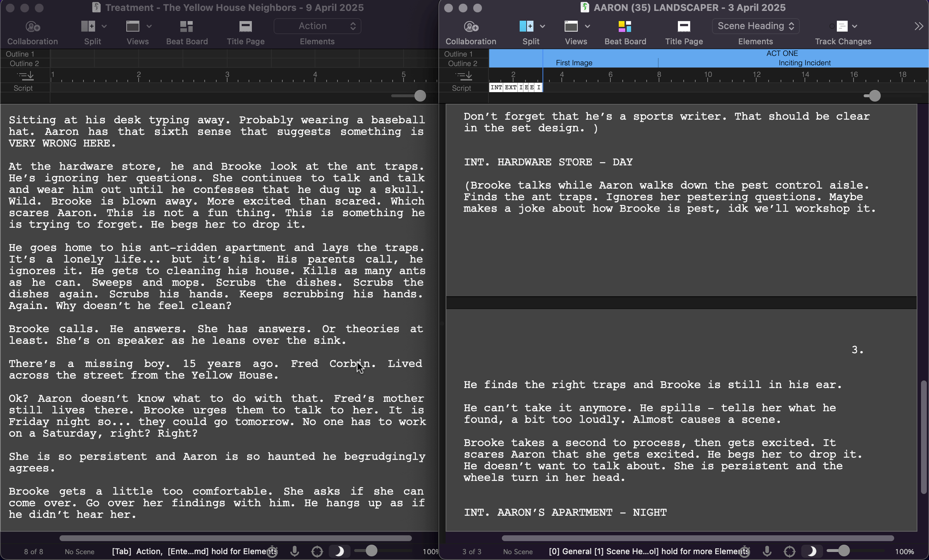The height and width of the screenshot is (560, 929).
Task: Select the Inciting Incident outline segment
Action: (x=804, y=63)
